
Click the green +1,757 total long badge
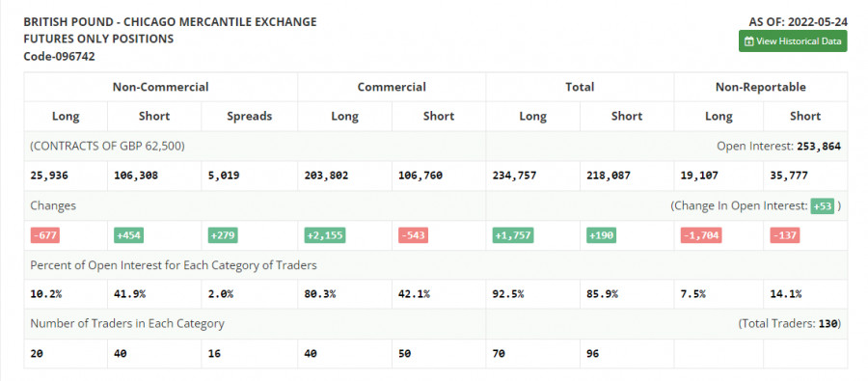(x=513, y=235)
